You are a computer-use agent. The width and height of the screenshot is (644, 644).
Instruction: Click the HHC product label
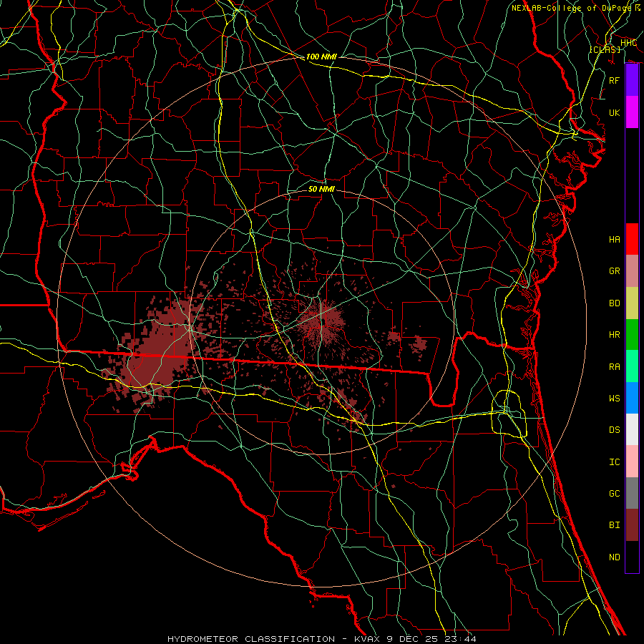click(x=628, y=43)
